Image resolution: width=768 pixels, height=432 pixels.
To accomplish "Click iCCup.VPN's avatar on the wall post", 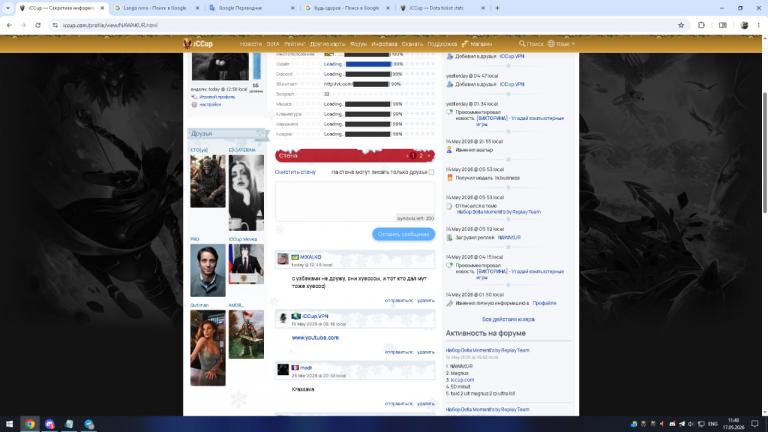I will point(283,318).
